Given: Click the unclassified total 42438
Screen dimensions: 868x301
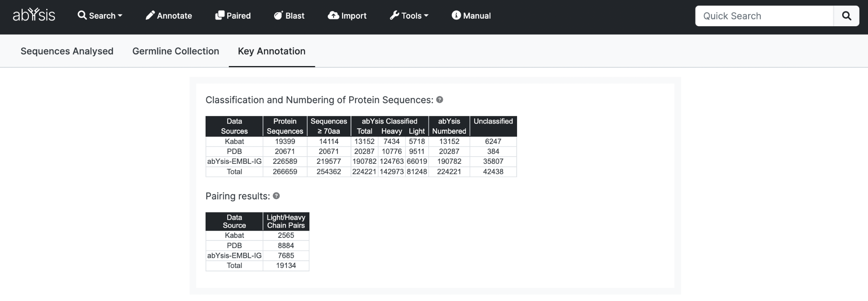Looking at the screenshot, I should point(493,171).
